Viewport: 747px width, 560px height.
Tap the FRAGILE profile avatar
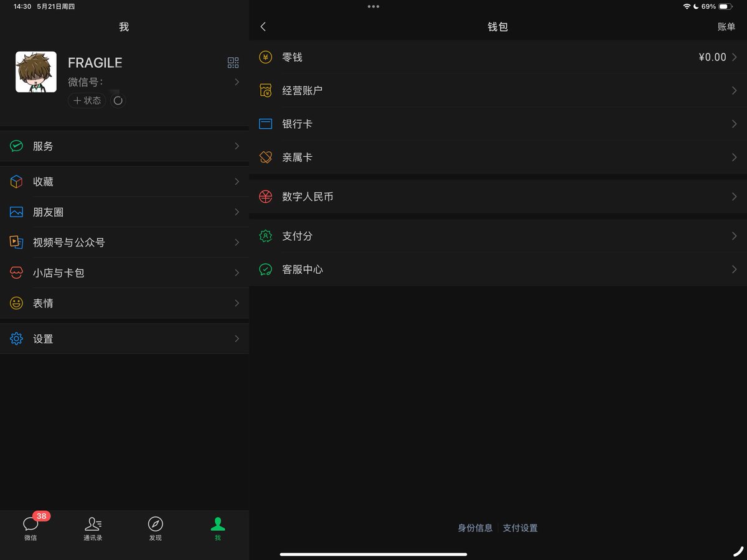(x=36, y=72)
